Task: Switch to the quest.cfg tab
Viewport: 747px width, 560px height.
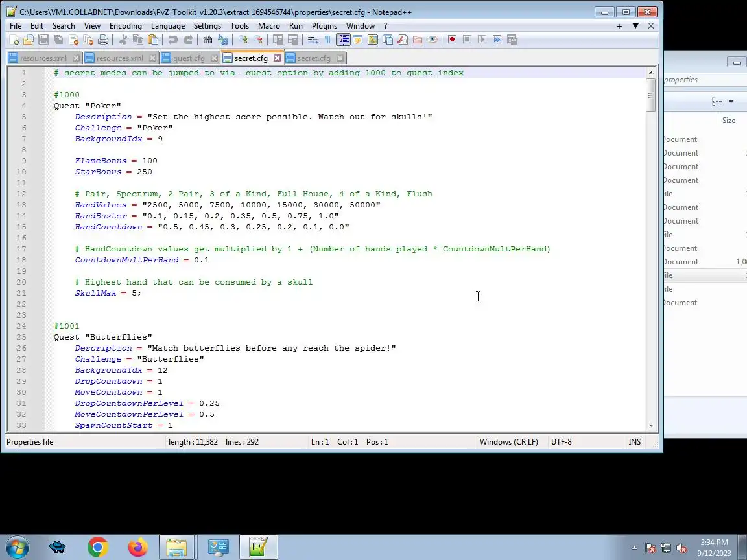Action: coord(189,58)
